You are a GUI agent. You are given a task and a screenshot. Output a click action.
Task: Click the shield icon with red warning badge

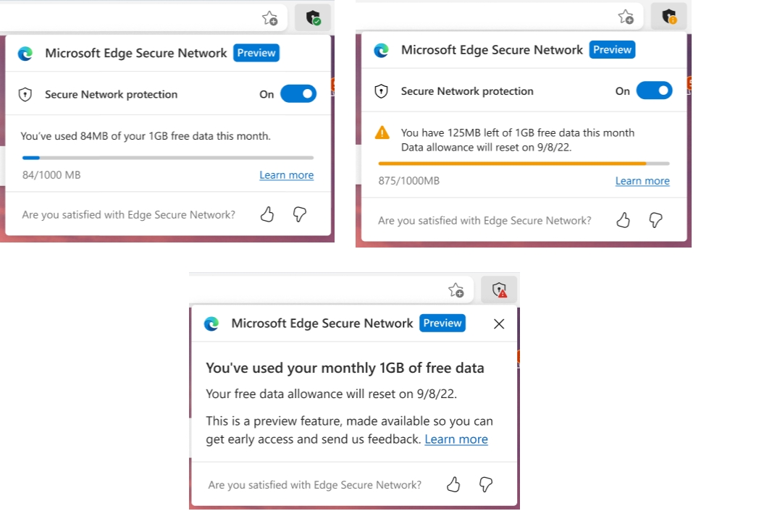point(499,290)
